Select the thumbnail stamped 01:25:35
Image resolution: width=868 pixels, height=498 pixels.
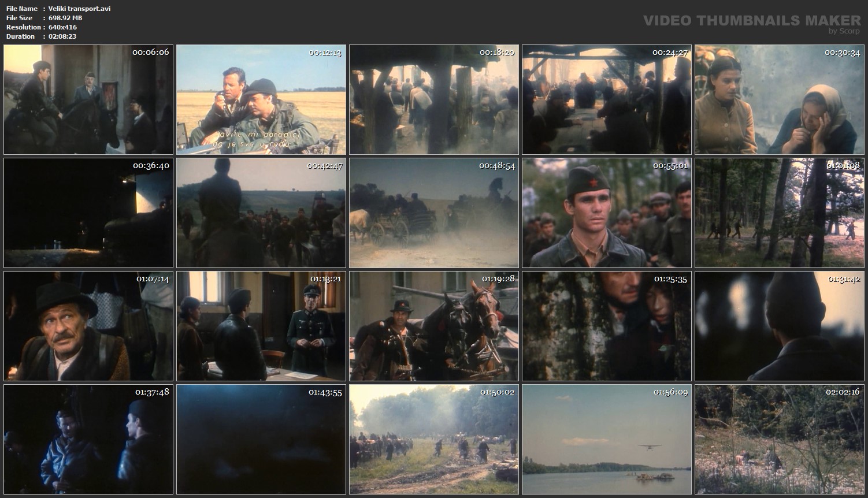607,326
